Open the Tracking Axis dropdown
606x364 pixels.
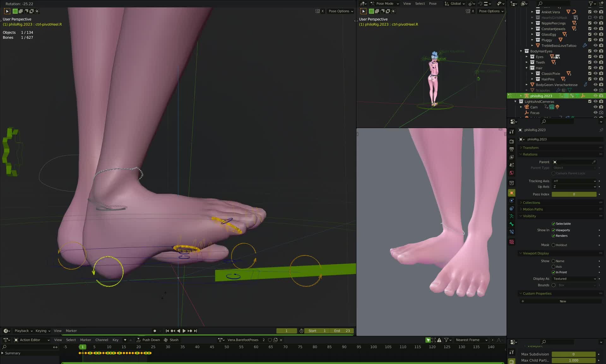click(574, 181)
